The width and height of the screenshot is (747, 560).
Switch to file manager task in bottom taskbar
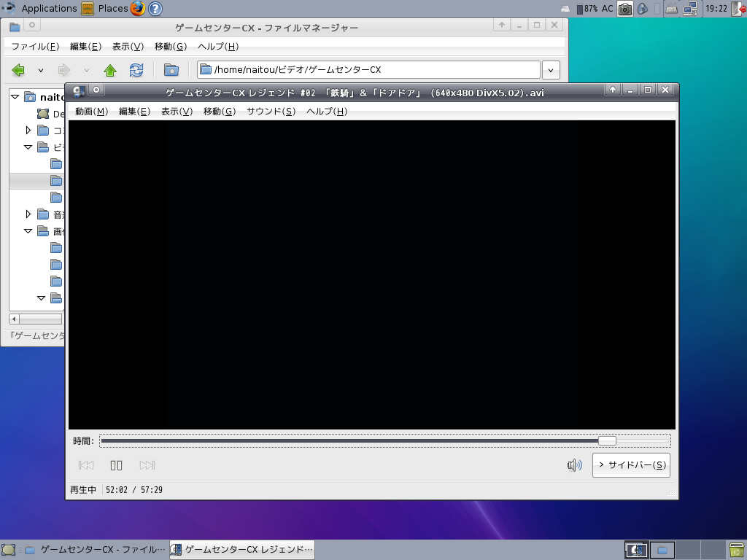(96, 550)
